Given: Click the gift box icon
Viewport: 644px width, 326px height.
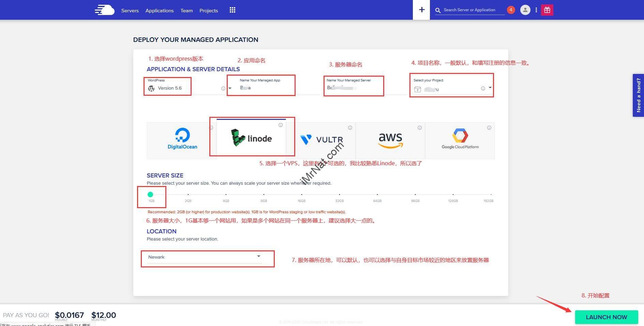Looking at the screenshot, I should point(547,10).
